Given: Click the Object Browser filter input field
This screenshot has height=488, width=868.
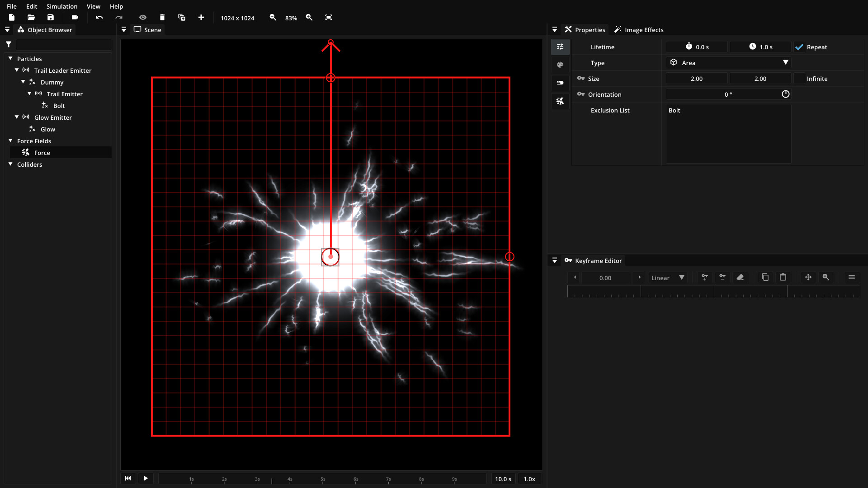Looking at the screenshot, I should click(64, 44).
